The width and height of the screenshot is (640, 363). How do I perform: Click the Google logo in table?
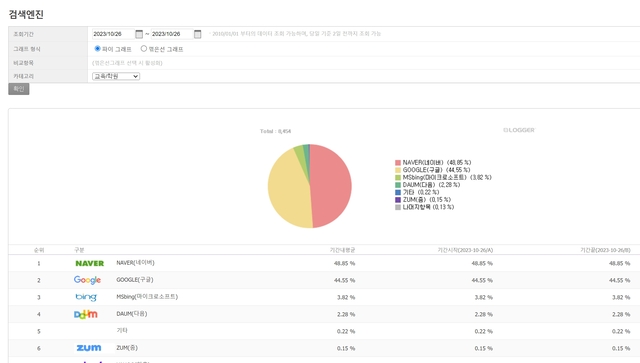tap(87, 280)
